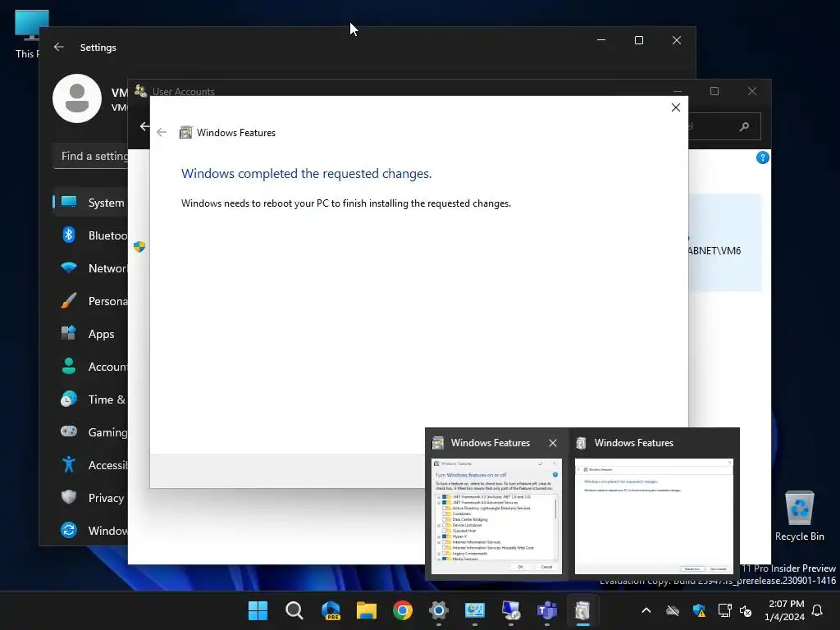The image size is (840, 630).
Task: Open Time & language in Settings sidebar
Action: click(x=91, y=399)
